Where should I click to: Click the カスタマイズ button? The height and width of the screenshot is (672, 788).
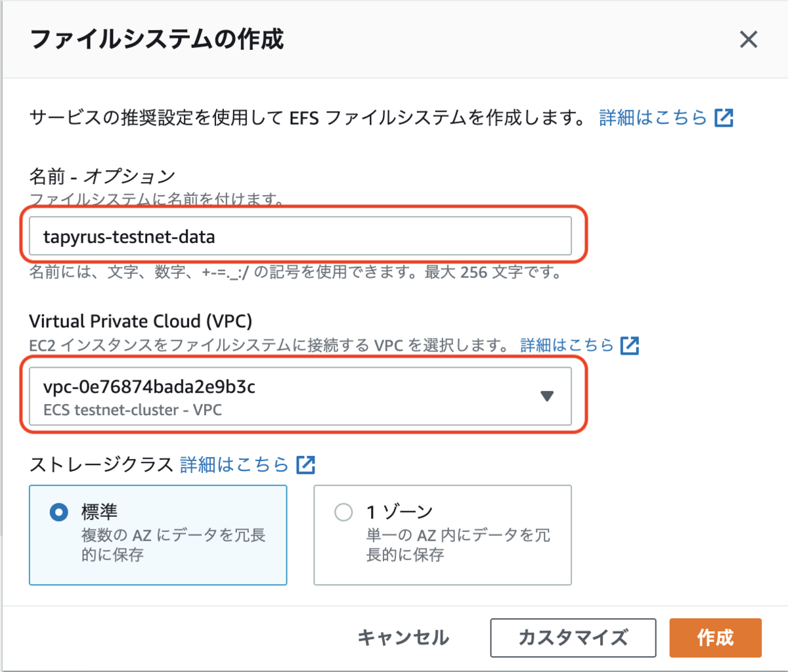[x=573, y=638]
